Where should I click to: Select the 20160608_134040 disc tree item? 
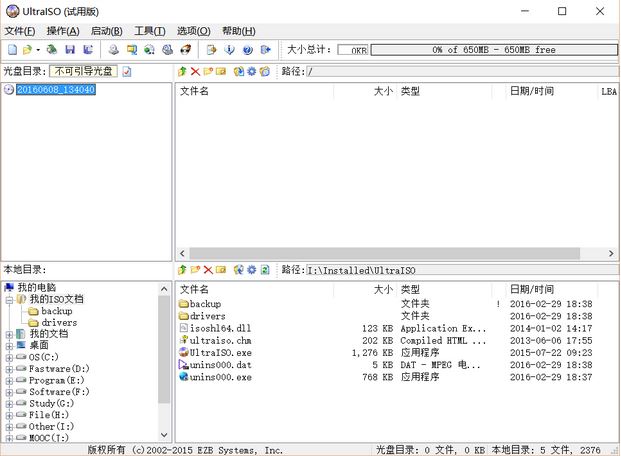click(x=55, y=90)
